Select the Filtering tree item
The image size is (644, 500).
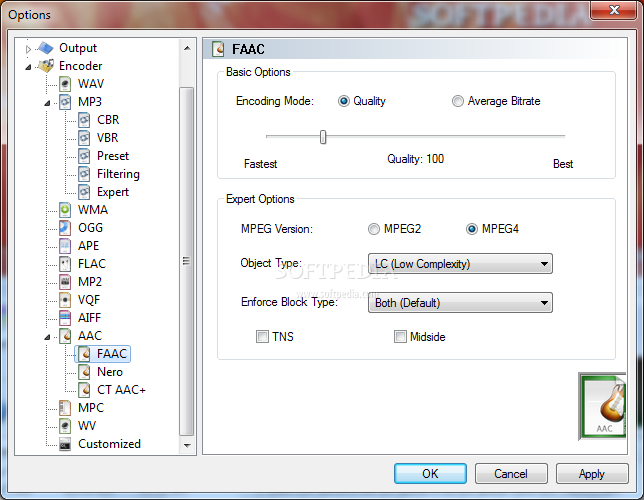[x=118, y=174]
